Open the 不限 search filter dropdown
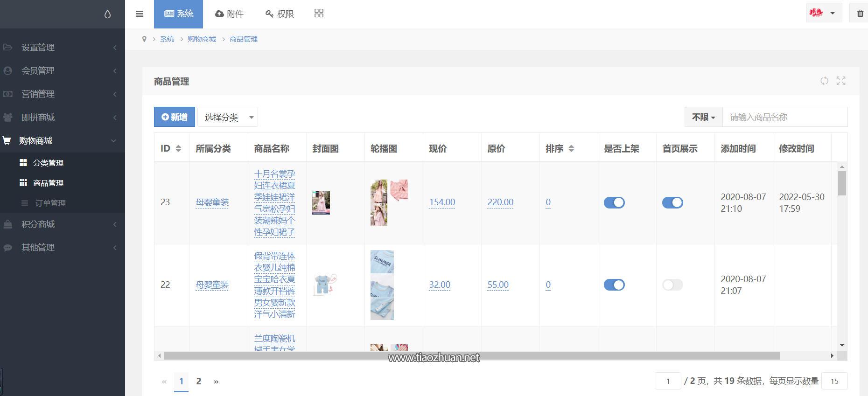Image resolution: width=868 pixels, height=396 pixels. pos(703,117)
